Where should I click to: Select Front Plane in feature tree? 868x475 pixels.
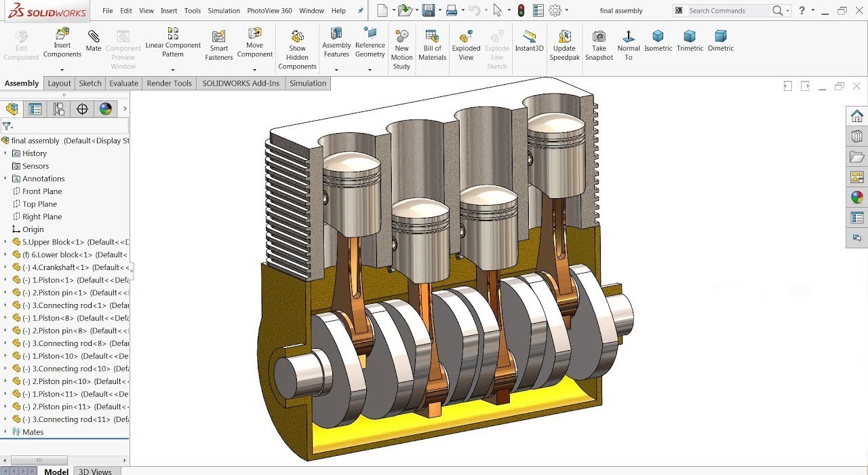coord(41,191)
